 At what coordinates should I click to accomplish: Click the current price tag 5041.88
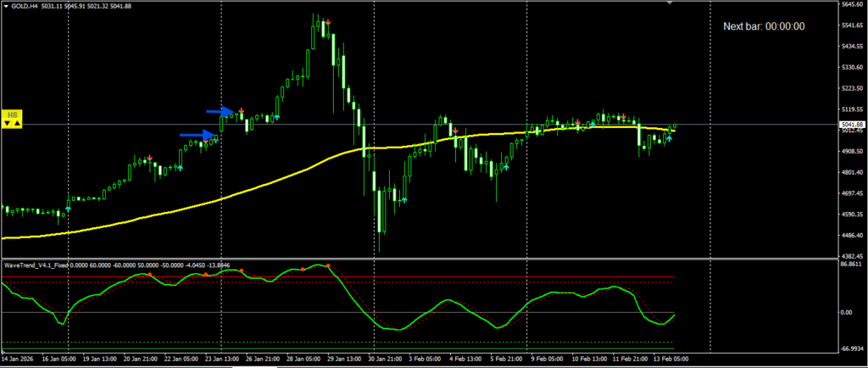(x=851, y=125)
